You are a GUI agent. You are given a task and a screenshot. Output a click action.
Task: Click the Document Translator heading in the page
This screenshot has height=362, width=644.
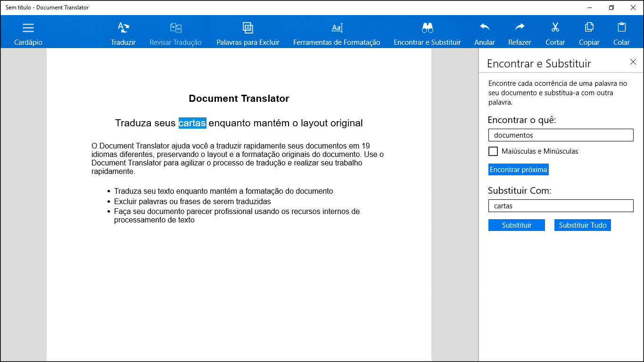[239, 99]
